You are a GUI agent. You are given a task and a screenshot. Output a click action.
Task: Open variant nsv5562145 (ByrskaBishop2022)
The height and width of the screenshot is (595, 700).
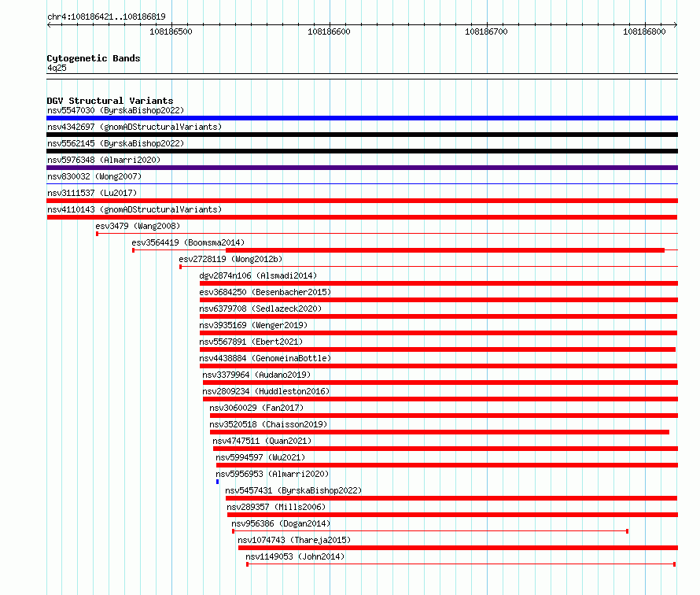tap(116, 143)
